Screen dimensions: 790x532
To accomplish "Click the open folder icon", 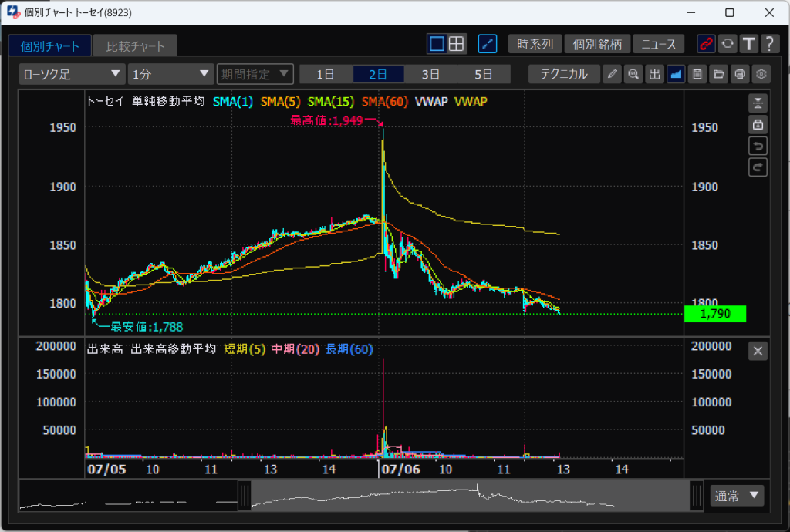I will 718,74.
